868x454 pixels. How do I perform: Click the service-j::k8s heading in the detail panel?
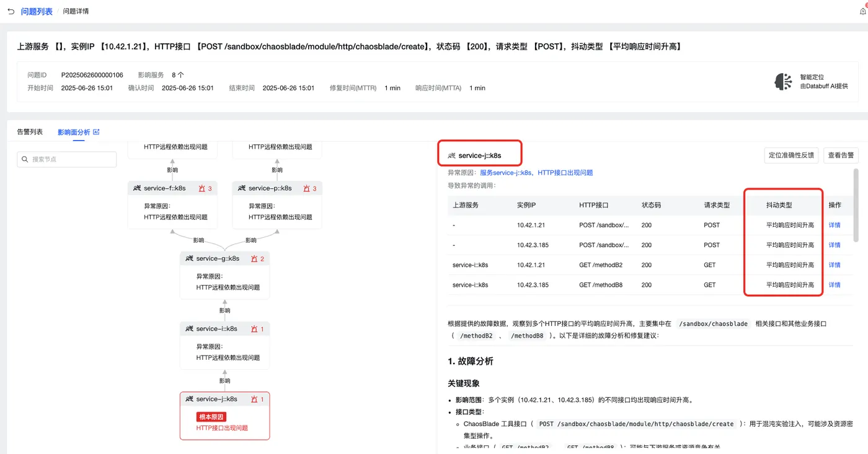coord(480,155)
